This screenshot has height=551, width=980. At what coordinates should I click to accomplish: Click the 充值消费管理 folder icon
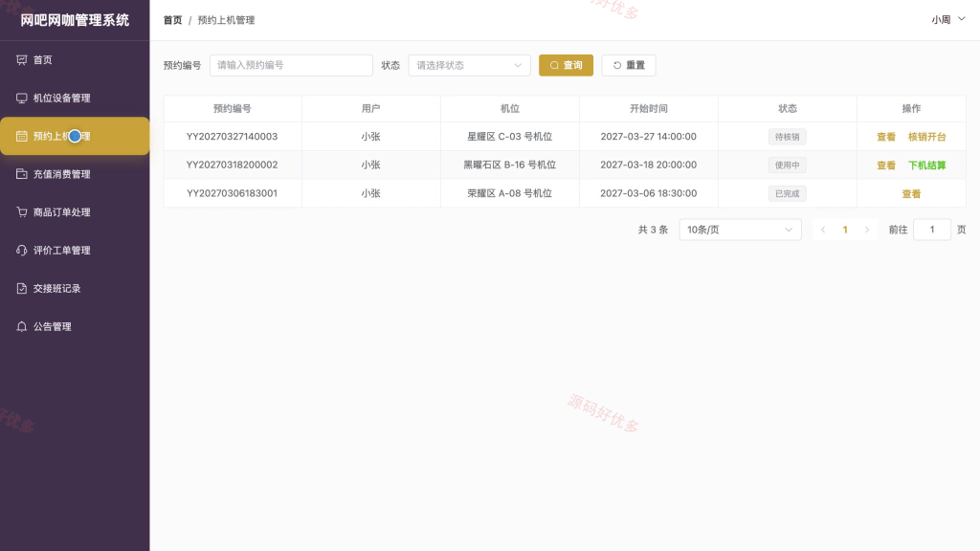(x=21, y=174)
